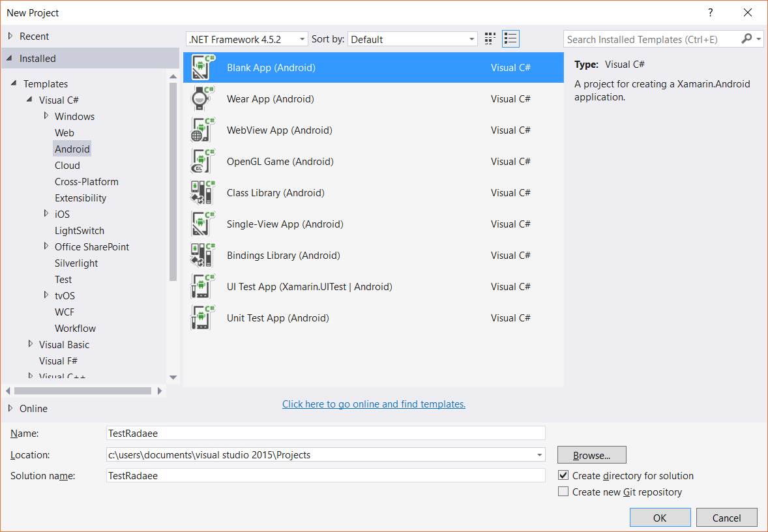
Task: Enable Create new Git repository
Action: pos(564,492)
